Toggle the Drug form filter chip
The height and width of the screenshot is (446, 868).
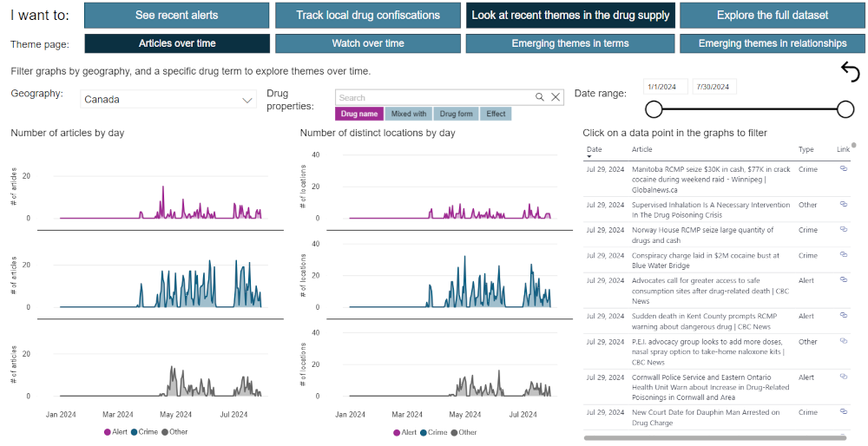tap(457, 114)
